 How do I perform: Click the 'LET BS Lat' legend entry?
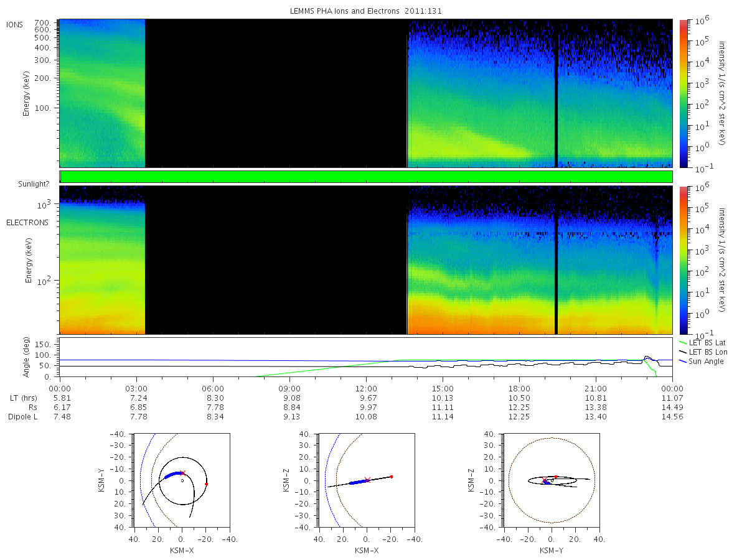pyautogui.click(x=707, y=343)
